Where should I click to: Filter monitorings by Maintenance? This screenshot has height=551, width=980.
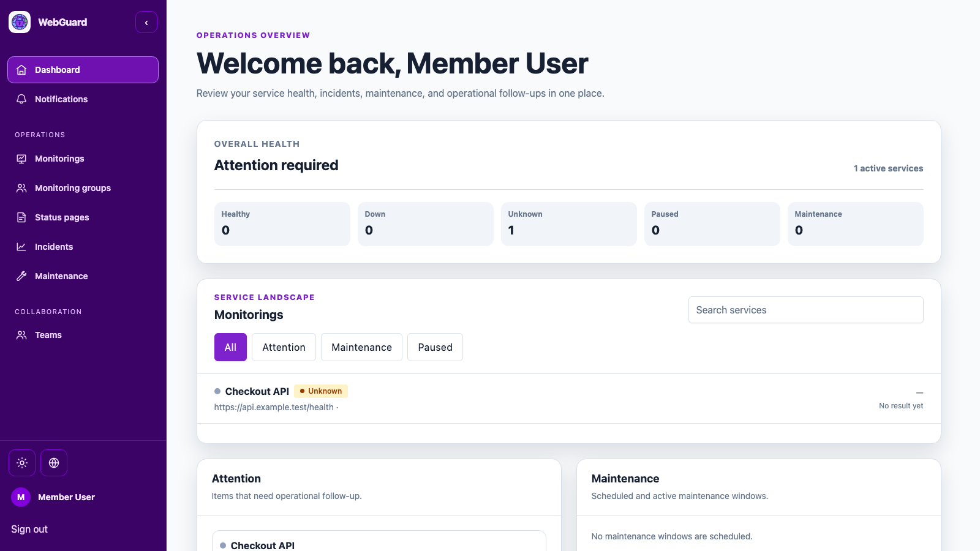pyautogui.click(x=362, y=347)
